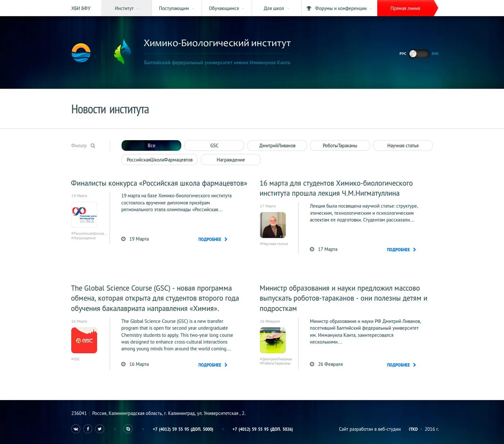The height and width of the screenshot is (444, 504).
Task: Open the Российская школа фармацевтов logo thumbnail
Action: pyautogui.click(x=84, y=215)
